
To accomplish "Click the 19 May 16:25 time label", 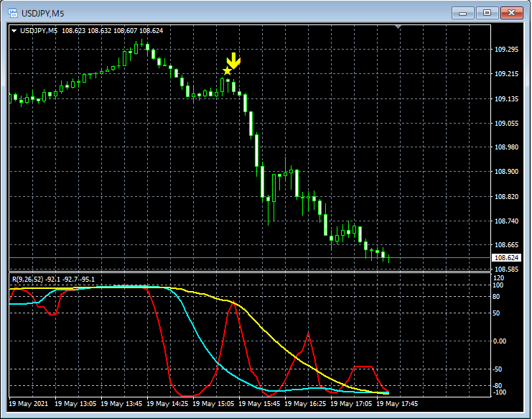I will pos(305,404).
